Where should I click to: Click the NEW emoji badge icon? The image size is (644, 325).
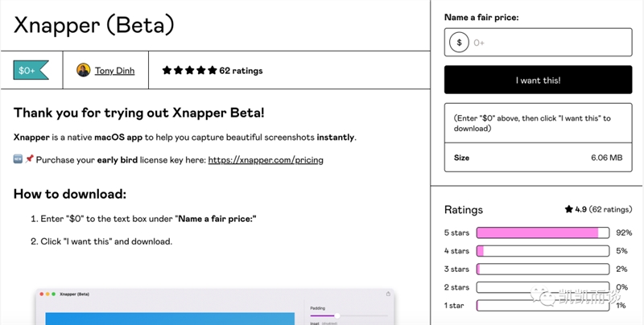(18, 158)
